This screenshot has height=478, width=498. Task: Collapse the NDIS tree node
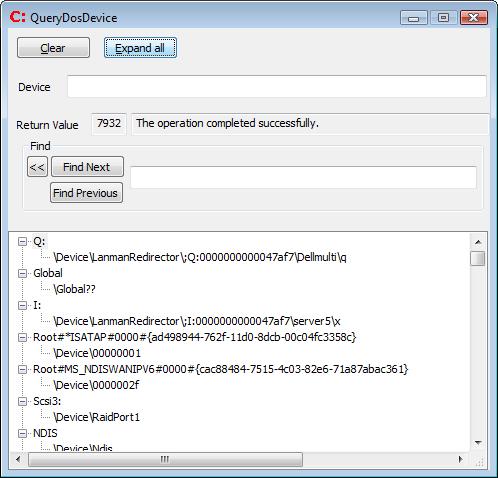tap(22, 433)
